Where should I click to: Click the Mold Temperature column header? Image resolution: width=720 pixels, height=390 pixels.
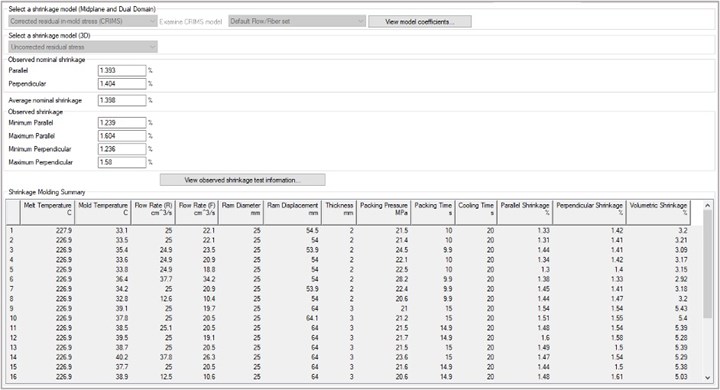click(x=103, y=212)
